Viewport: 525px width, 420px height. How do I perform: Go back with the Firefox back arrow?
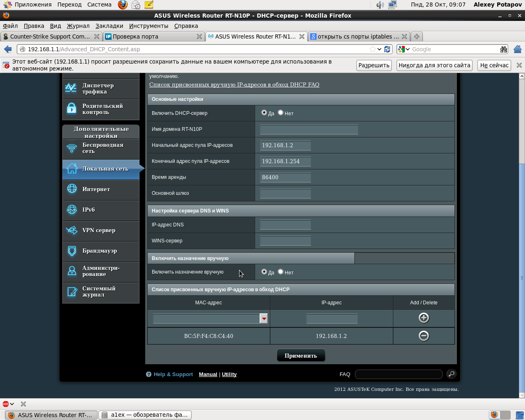tap(8, 49)
